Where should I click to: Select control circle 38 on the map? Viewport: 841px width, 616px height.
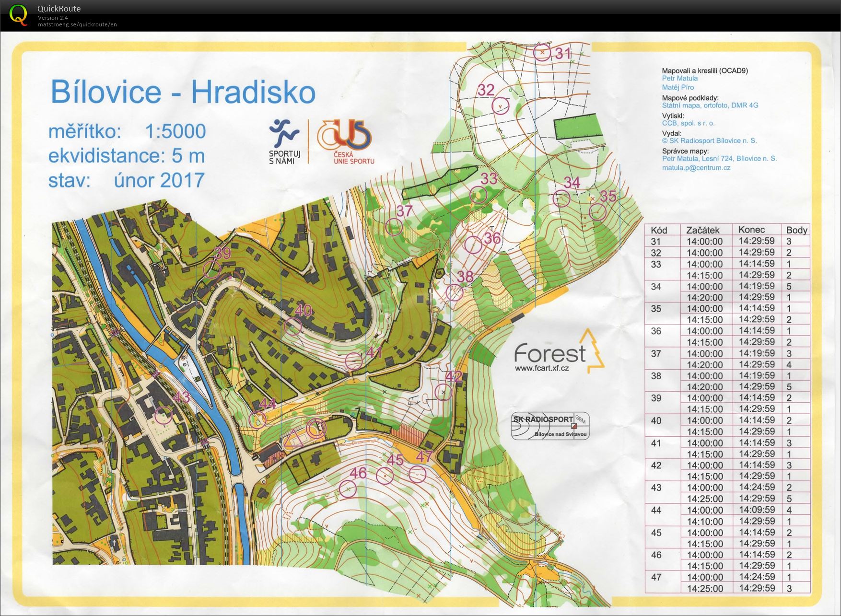[455, 292]
